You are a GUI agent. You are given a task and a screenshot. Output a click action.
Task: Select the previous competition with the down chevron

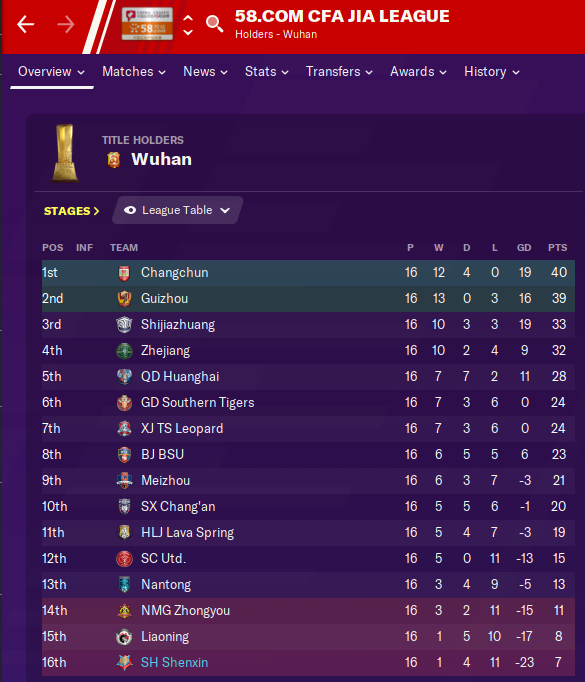pyautogui.click(x=188, y=32)
